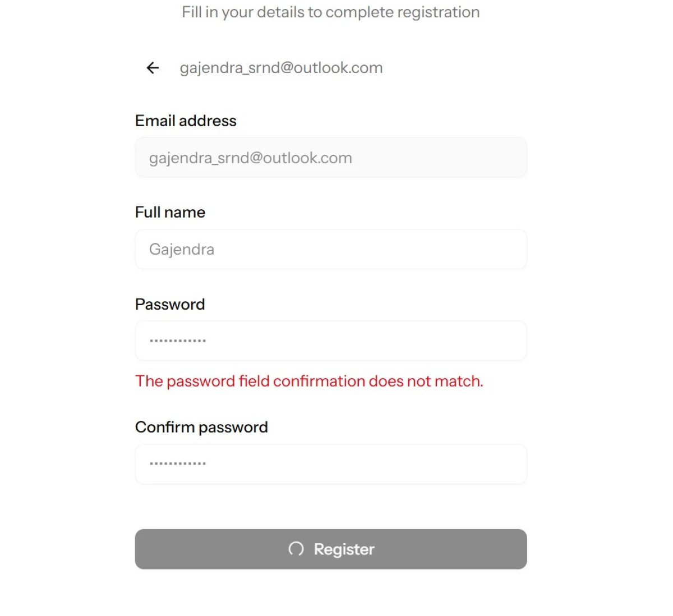Image resolution: width=673 pixels, height=616 pixels.
Task: Click the masked dots in Confirm password
Action: [178, 463]
